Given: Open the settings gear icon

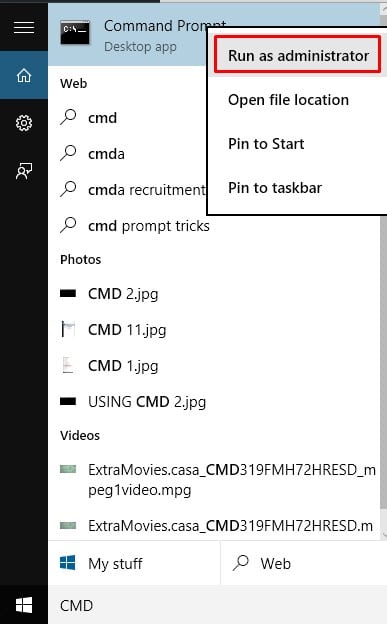Looking at the screenshot, I should [24, 123].
